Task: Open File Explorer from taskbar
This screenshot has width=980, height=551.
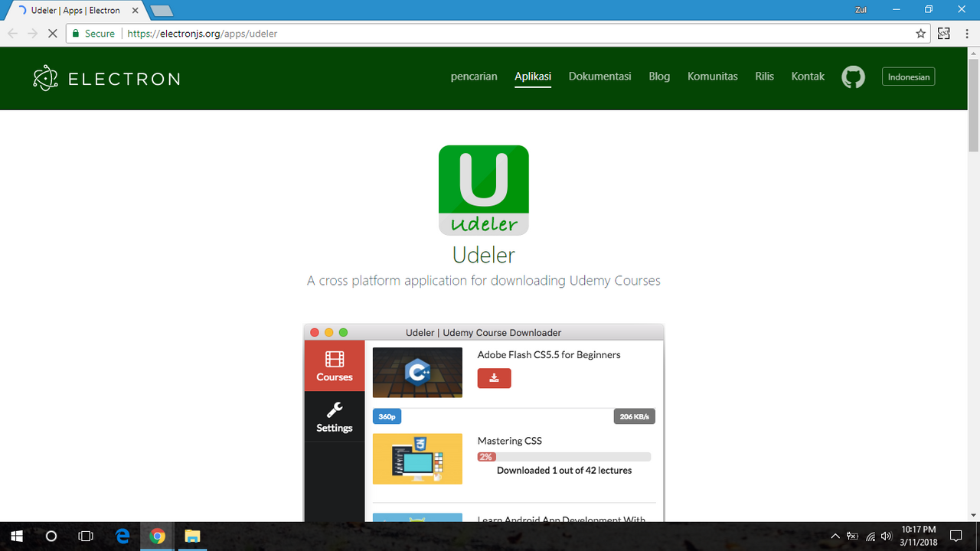Action: [x=192, y=536]
